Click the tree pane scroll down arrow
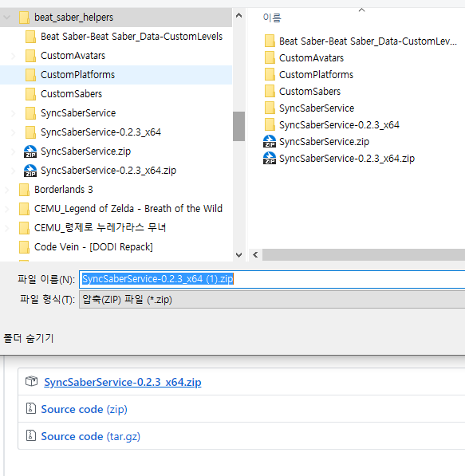The height and width of the screenshot is (476, 465). (239, 255)
